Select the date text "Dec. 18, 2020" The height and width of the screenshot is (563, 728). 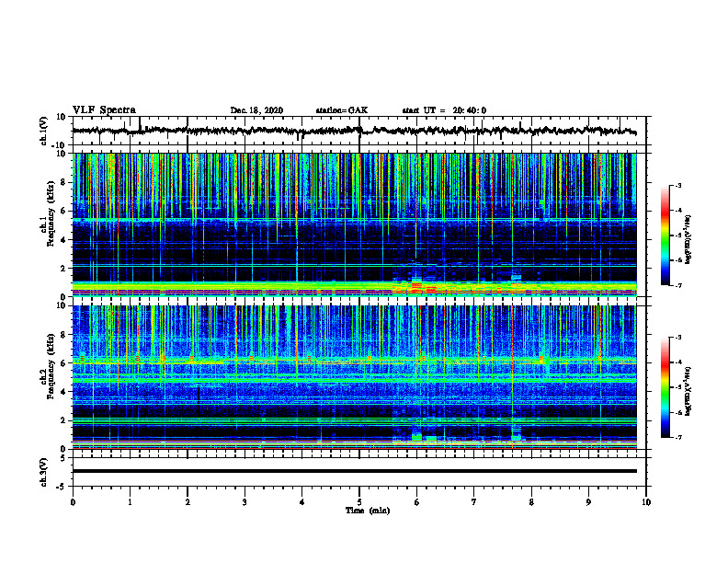click(256, 110)
